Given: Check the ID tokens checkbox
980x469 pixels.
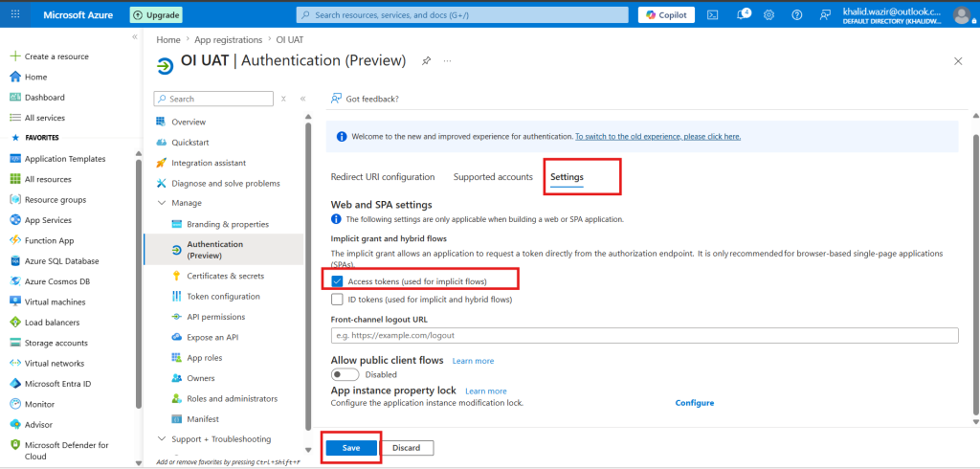Looking at the screenshot, I should (337, 300).
